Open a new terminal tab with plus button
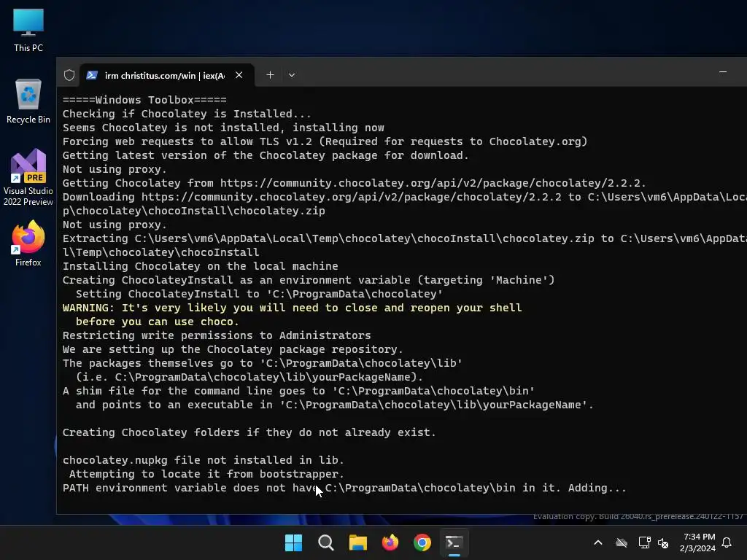 pos(270,75)
